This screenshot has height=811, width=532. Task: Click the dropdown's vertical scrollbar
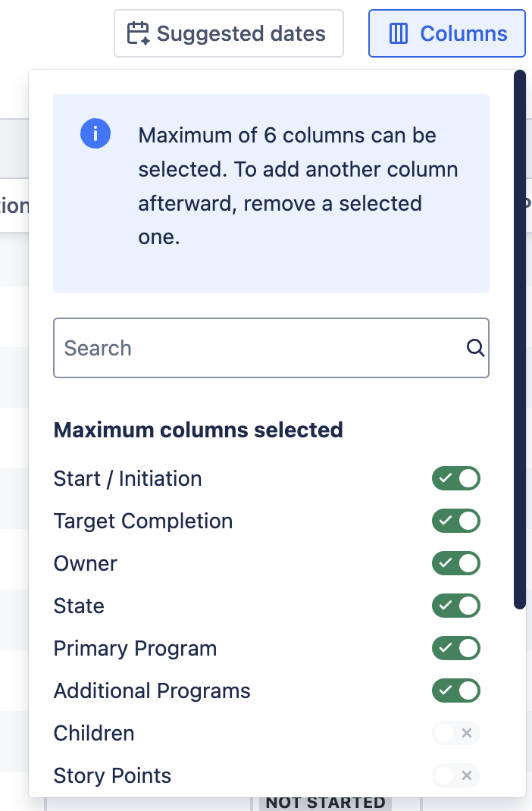[519, 341]
